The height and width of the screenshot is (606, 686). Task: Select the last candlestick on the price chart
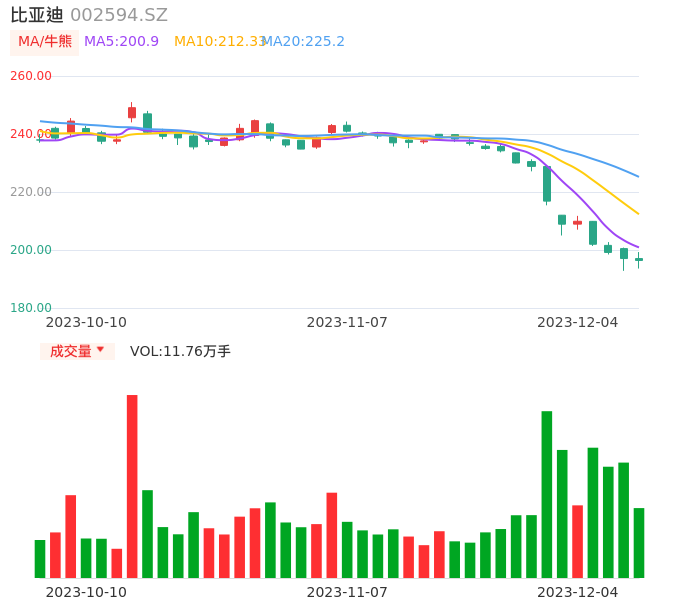tap(639, 260)
